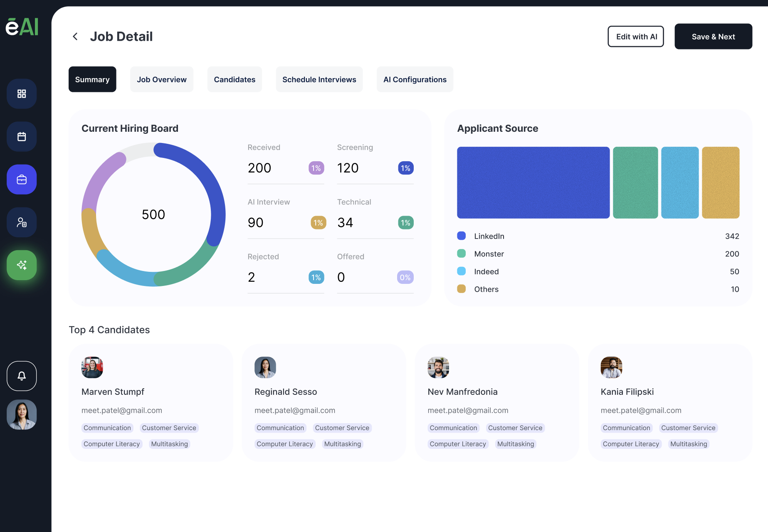Open the dashboard grid icon in sidebar

click(x=21, y=94)
